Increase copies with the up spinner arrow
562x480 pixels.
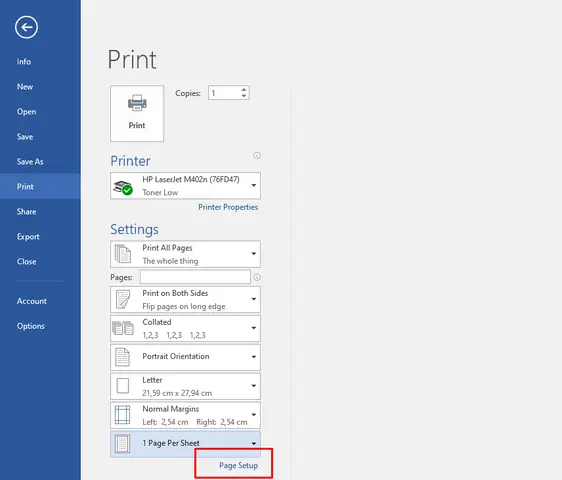pyautogui.click(x=244, y=90)
